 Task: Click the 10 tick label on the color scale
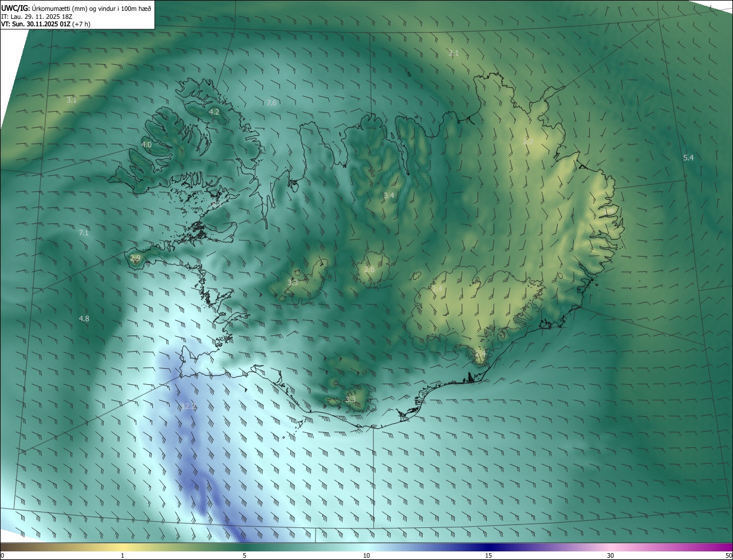(366, 555)
